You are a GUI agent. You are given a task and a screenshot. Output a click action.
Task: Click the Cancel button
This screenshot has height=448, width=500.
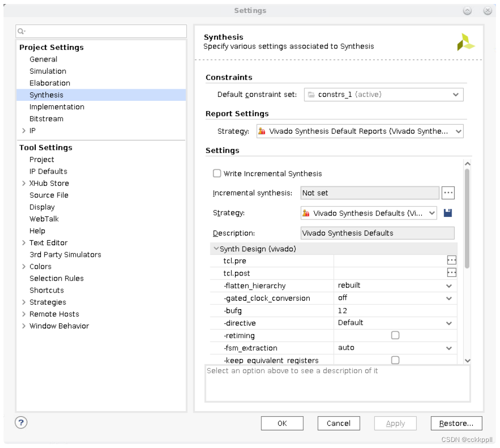pyautogui.click(x=339, y=423)
